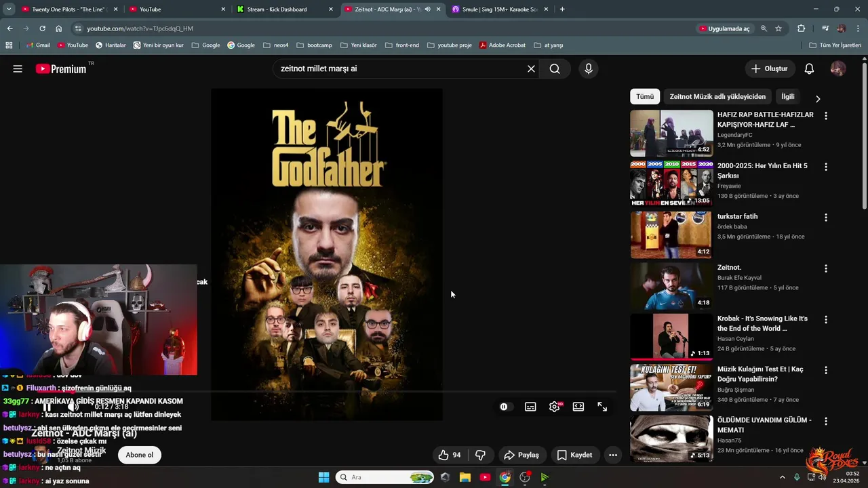
Task: Open the youtube proje bookmark folder
Action: [450, 45]
